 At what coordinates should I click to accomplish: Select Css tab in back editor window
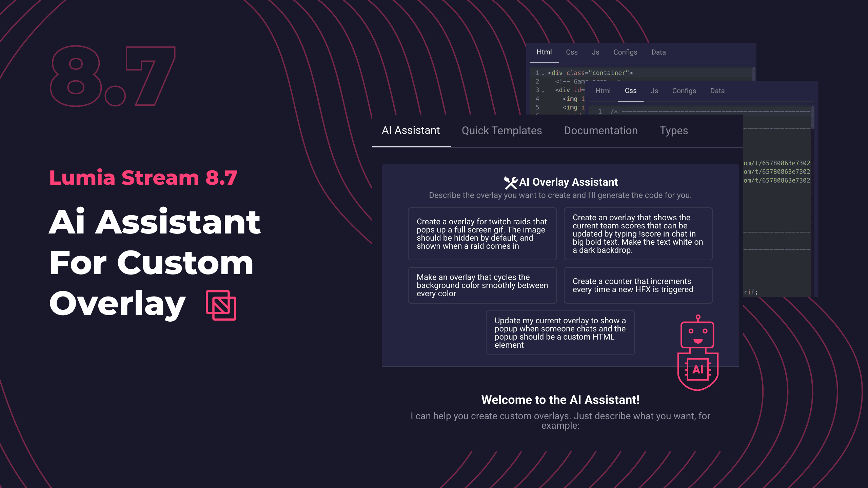[x=572, y=52]
